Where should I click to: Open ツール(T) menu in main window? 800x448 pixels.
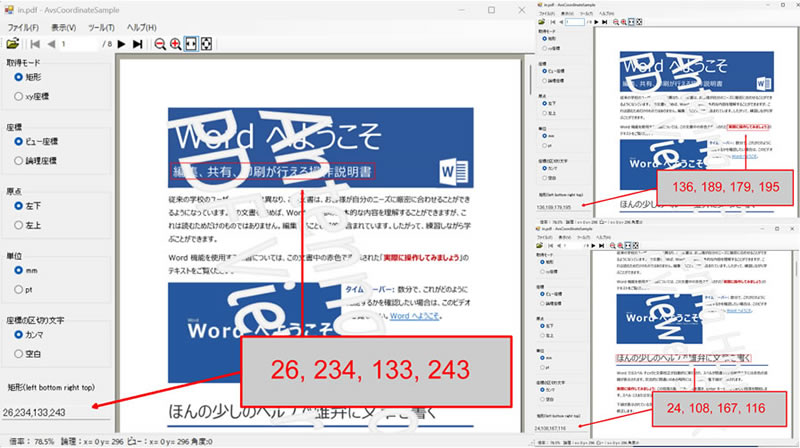click(101, 28)
